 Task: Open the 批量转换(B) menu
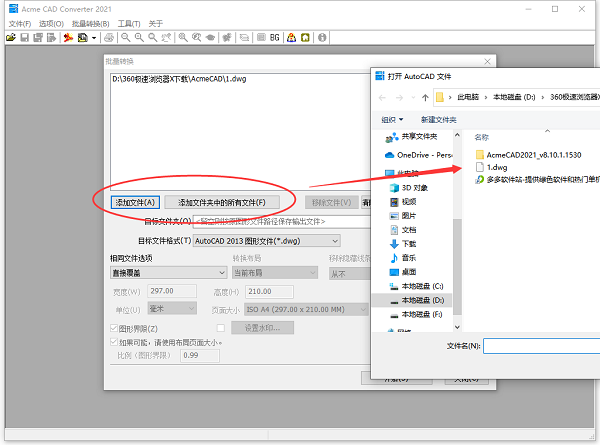pos(91,24)
